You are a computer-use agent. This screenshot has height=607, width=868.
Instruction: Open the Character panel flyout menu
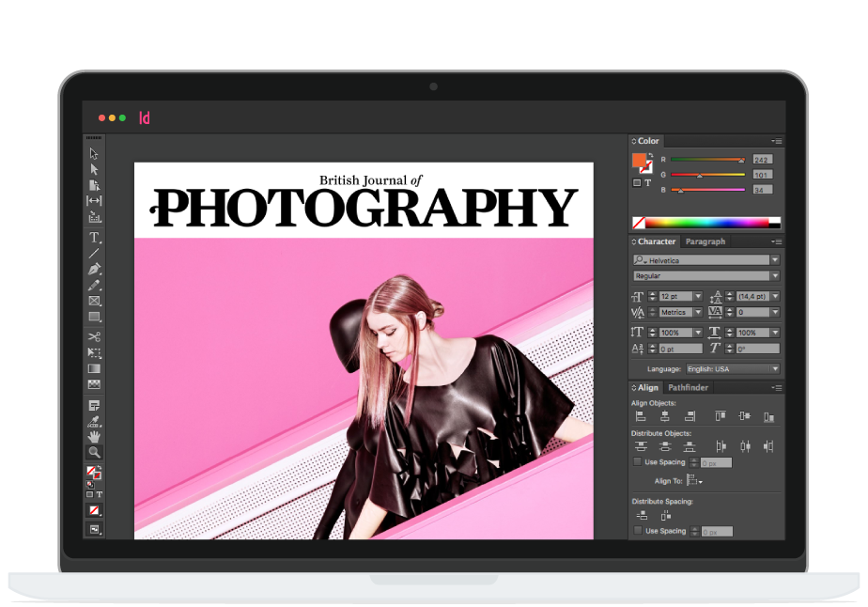(777, 241)
